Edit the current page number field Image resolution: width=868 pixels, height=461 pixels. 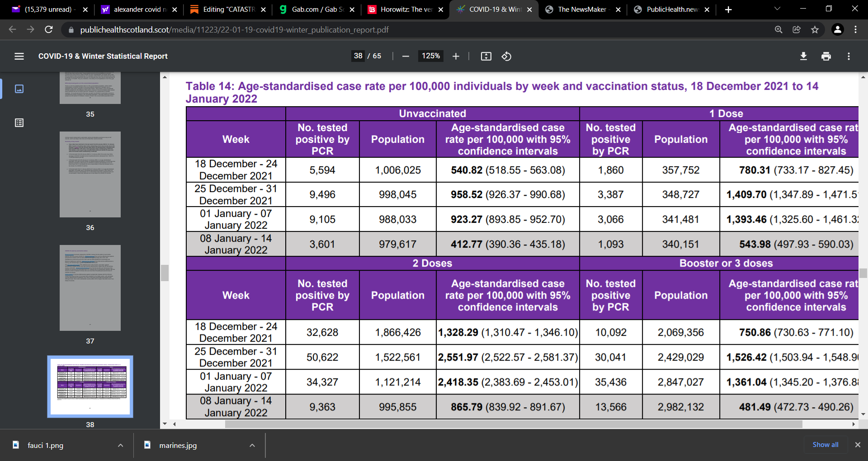358,56
